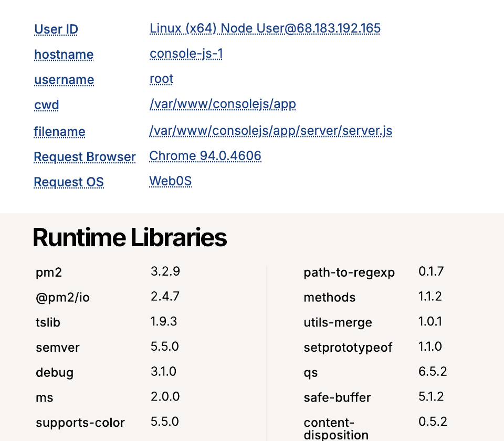Click the Runtime Libraries heading

tap(130, 237)
